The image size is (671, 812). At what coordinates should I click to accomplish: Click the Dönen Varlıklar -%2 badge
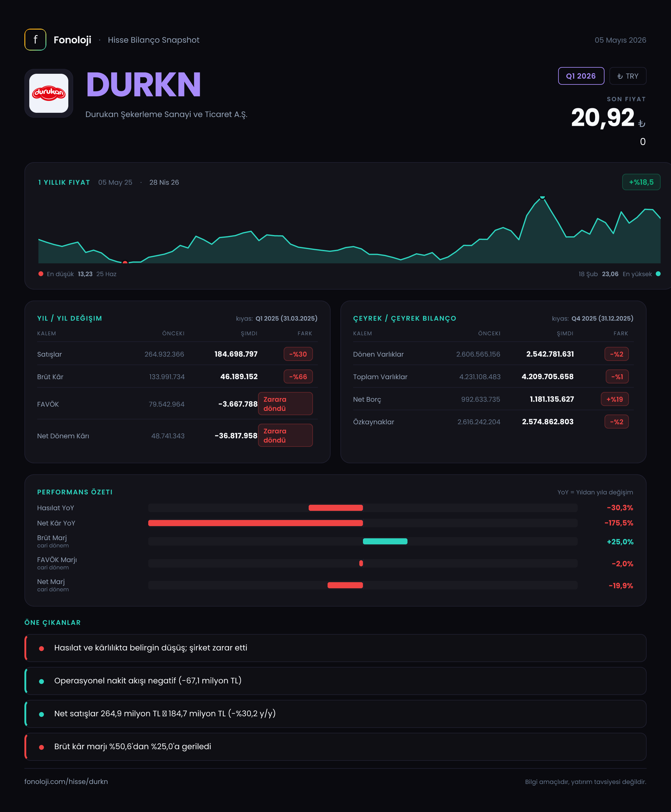pos(616,354)
